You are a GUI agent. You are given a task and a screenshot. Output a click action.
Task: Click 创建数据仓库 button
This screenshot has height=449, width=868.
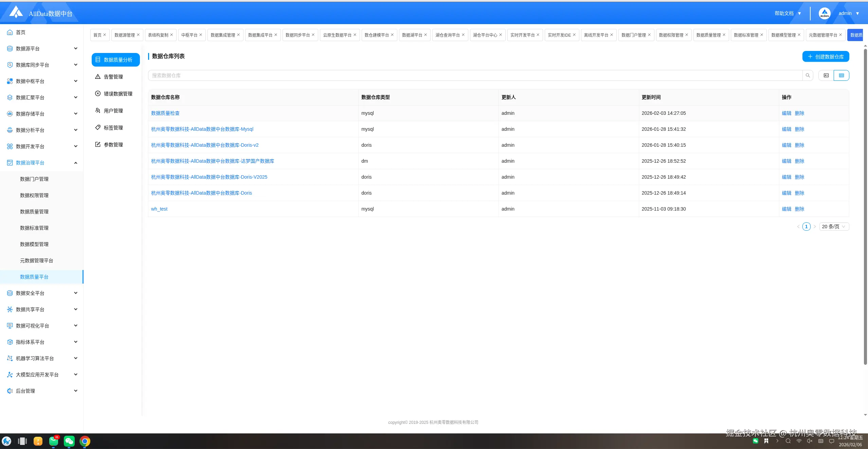(826, 57)
